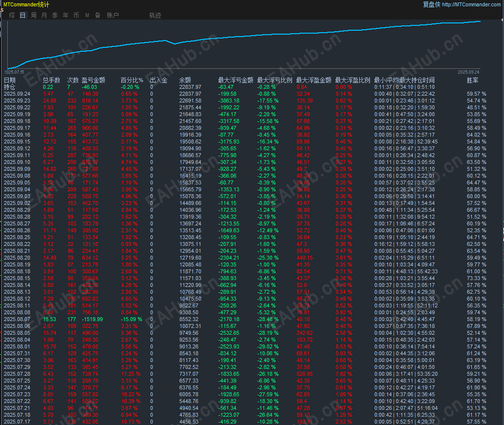Click the 2025.09.22 date cell

click(17, 107)
